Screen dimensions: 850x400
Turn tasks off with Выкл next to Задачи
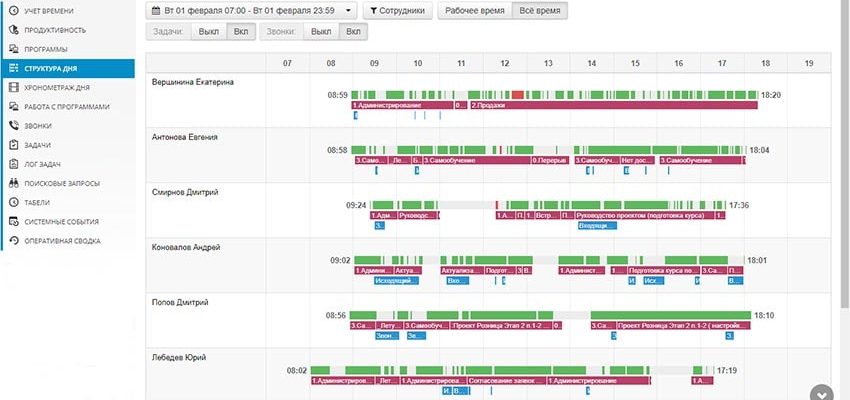(x=209, y=32)
